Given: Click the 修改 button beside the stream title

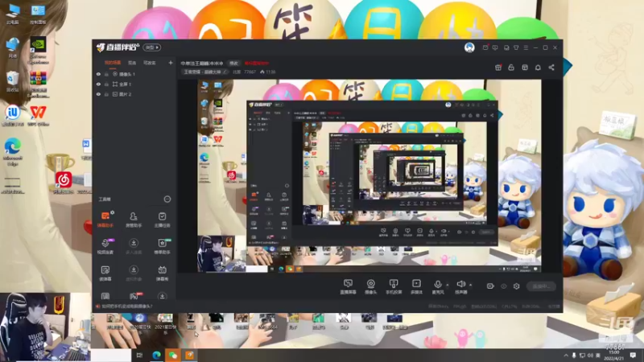Looking at the screenshot, I should pos(233,64).
